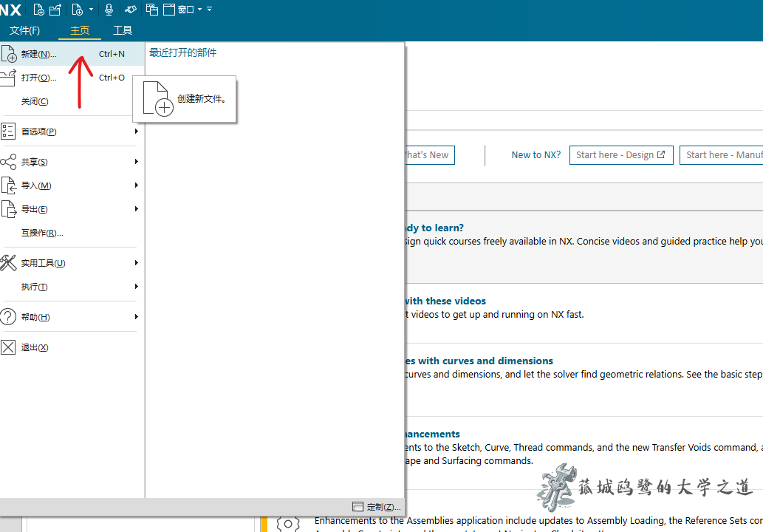
Task: Click the gear braces icon beside Assemblies enhancements text
Action: [287, 524]
